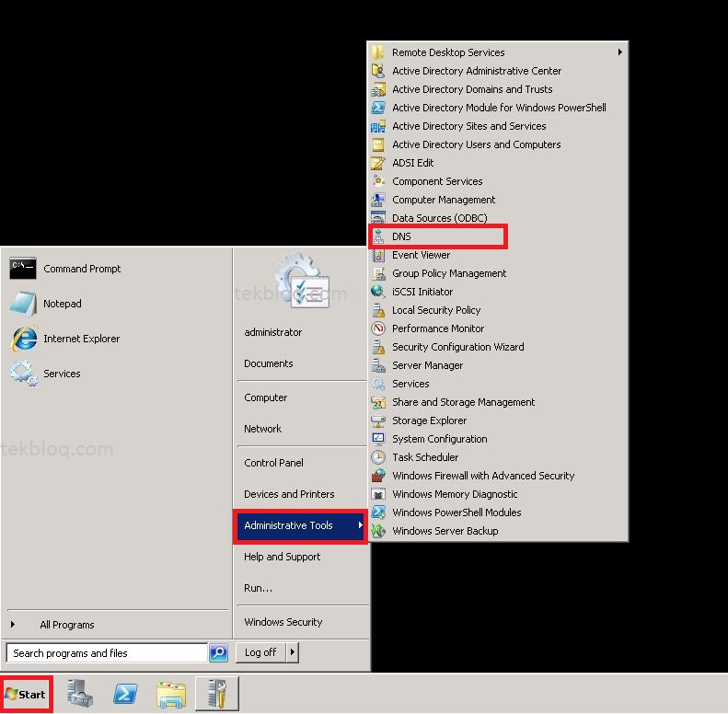728x714 pixels.
Task: Click the Security Configuration Wizard icon
Action: (378, 347)
